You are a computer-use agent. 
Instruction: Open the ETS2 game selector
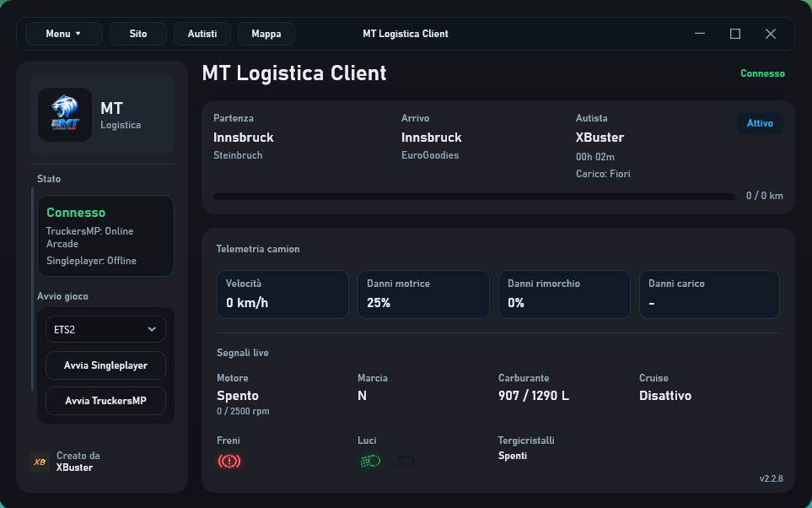tap(105, 329)
